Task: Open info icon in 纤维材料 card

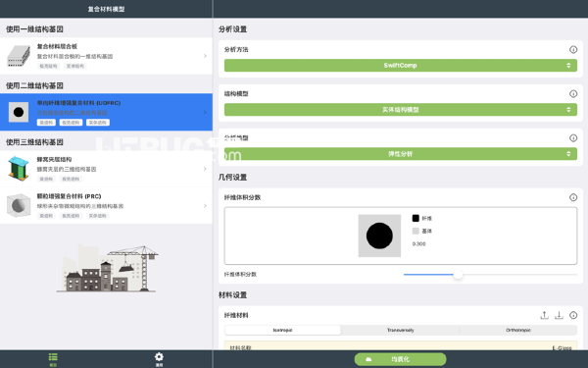Action: pos(573,315)
